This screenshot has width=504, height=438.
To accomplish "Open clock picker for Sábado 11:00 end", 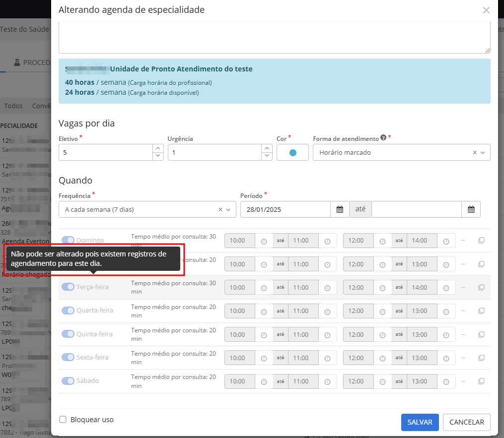I will (327, 382).
